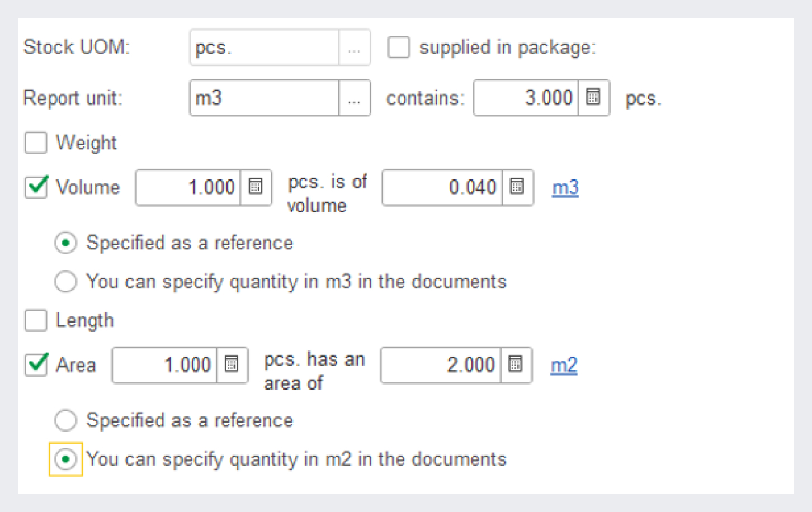The width and height of the screenshot is (812, 512).
Task: Open the m2 unit link
Action: pyautogui.click(x=564, y=365)
